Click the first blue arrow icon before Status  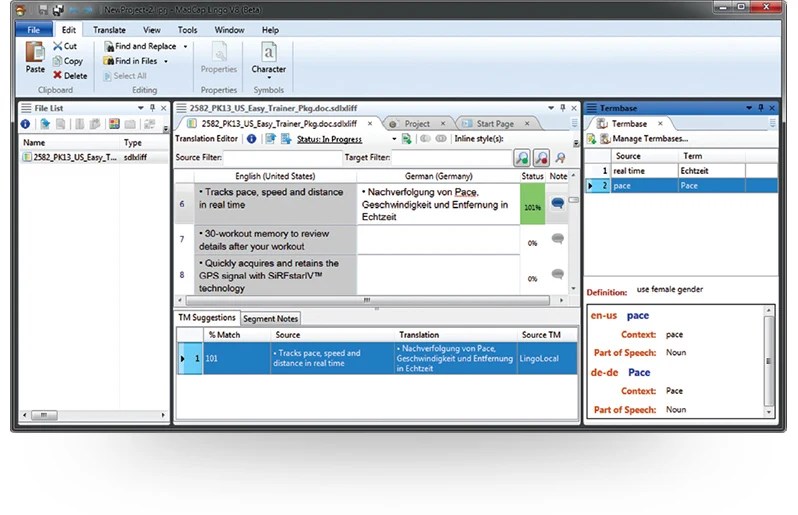(x=270, y=139)
